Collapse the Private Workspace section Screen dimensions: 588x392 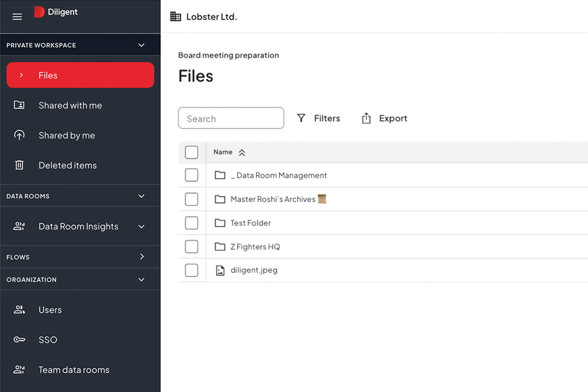141,45
